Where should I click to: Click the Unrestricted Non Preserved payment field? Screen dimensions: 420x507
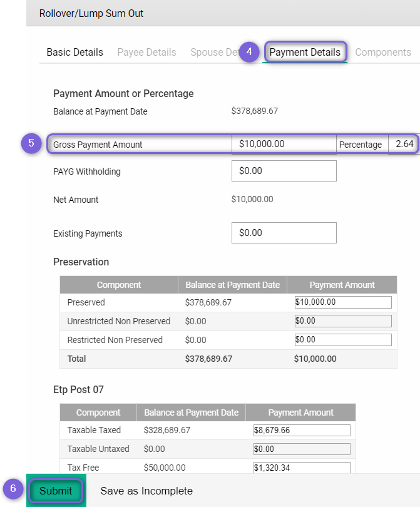pyautogui.click(x=342, y=321)
